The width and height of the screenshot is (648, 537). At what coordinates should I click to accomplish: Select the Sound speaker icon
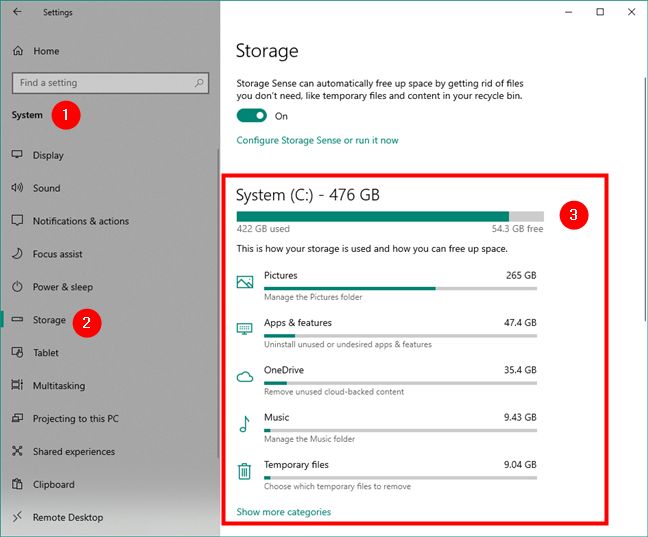pyautogui.click(x=17, y=188)
